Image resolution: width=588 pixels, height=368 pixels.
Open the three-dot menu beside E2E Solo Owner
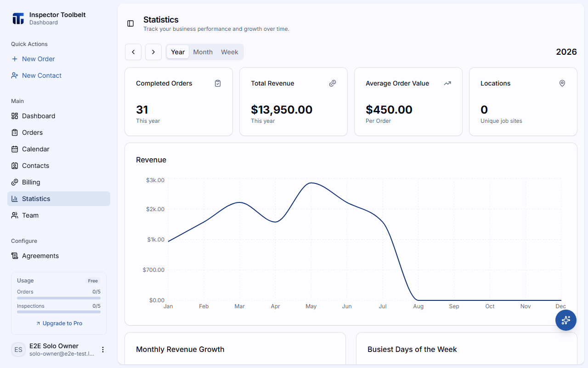[103, 350]
